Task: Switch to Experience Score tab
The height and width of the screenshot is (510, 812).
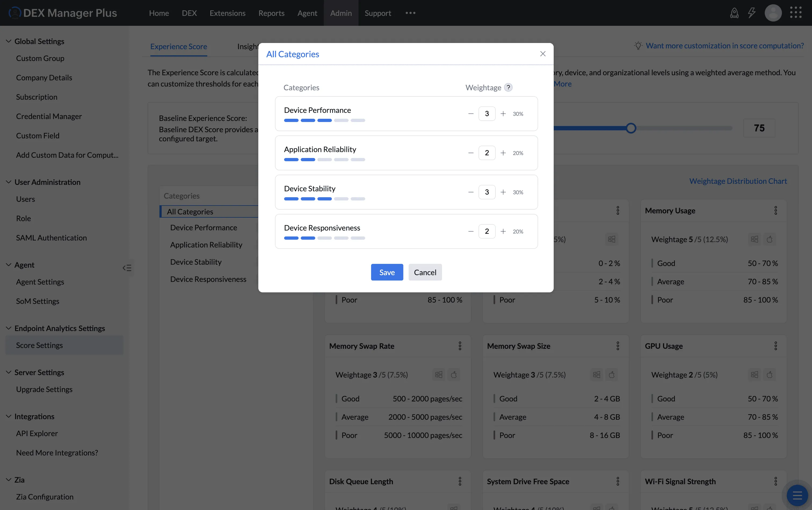Action: [x=178, y=46]
